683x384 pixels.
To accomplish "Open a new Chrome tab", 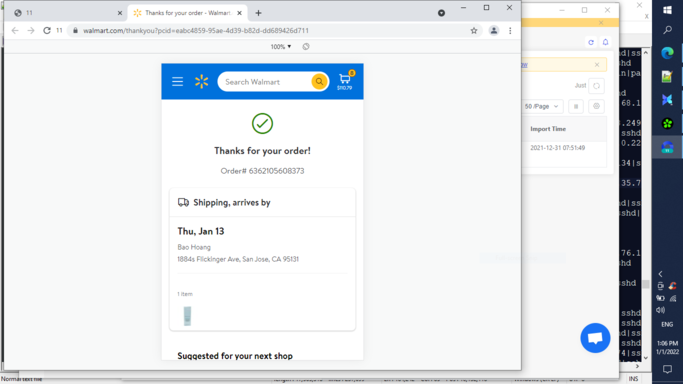I will [x=258, y=13].
